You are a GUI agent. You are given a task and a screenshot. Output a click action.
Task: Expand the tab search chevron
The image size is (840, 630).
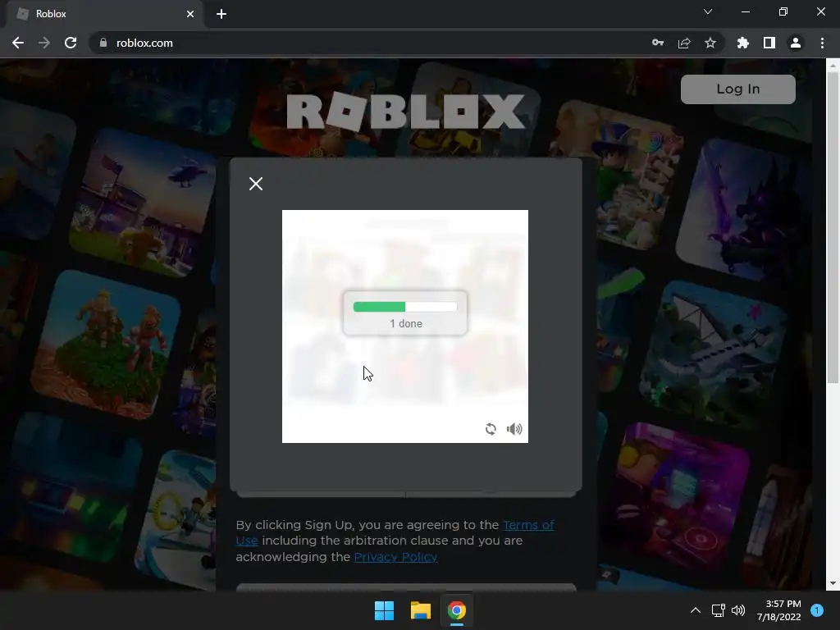708,11
